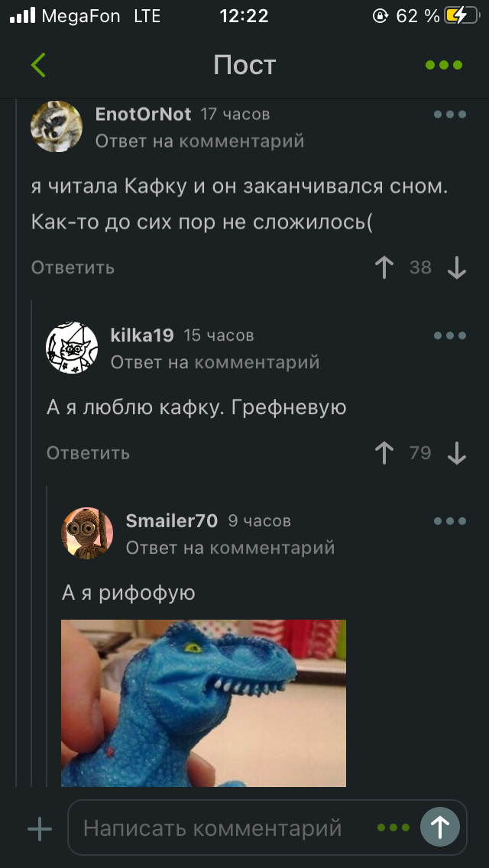
Task: Open more options for kilka19's comment
Action: pyautogui.click(x=450, y=335)
